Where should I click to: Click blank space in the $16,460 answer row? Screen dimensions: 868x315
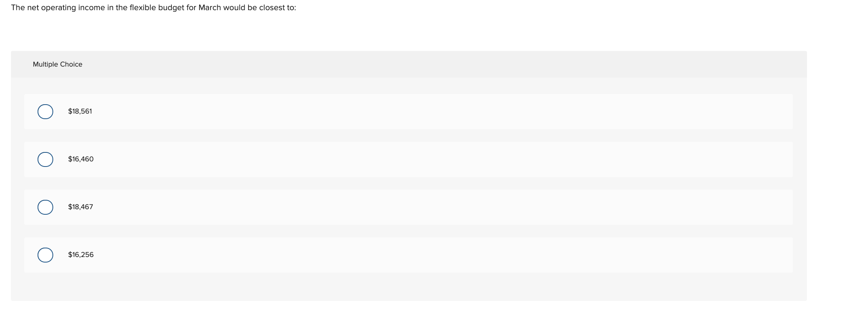click(x=430, y=159)
